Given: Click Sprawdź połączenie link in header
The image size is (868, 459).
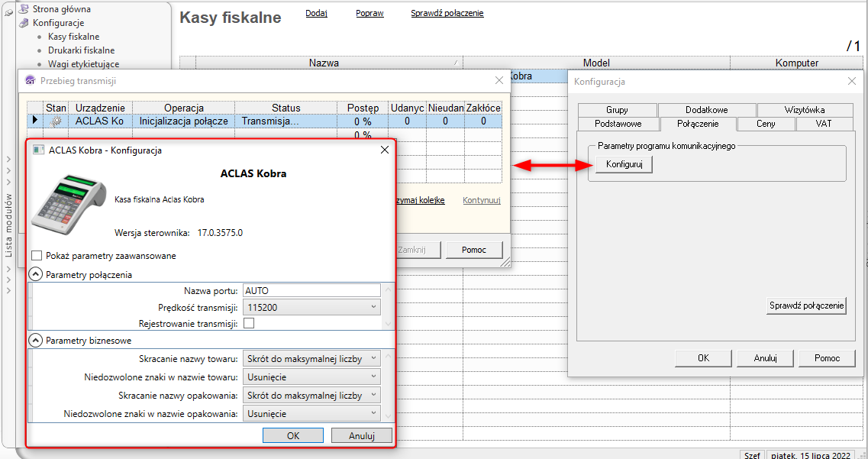Looking at the screenshot, I should (447, 13).
